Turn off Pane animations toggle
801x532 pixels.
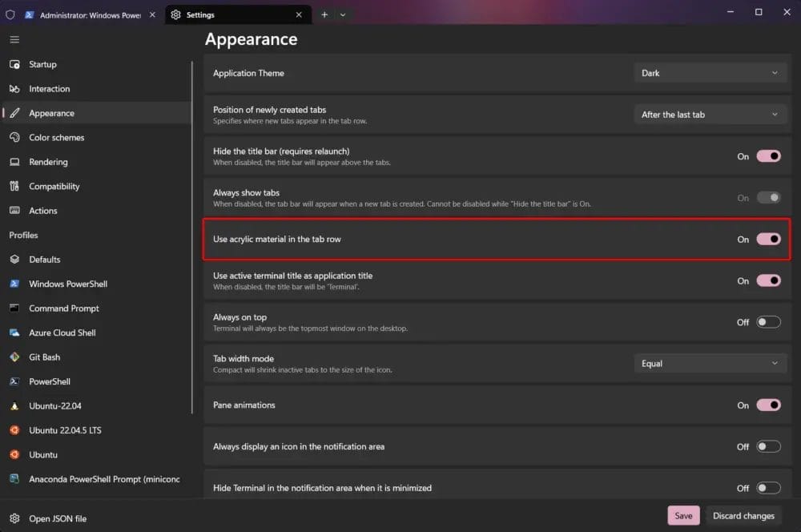click(768, 405)
